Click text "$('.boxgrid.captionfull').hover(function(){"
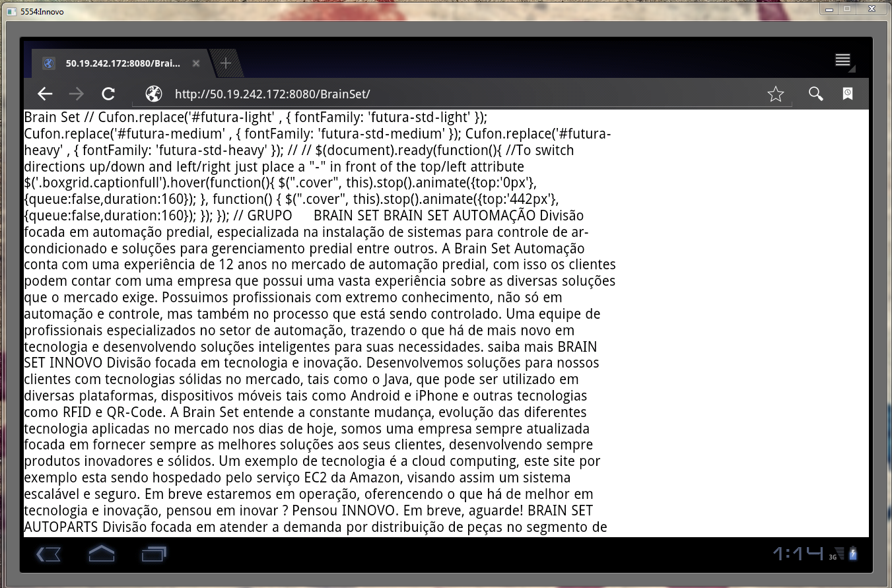892x588 pixels. (149, 183)
